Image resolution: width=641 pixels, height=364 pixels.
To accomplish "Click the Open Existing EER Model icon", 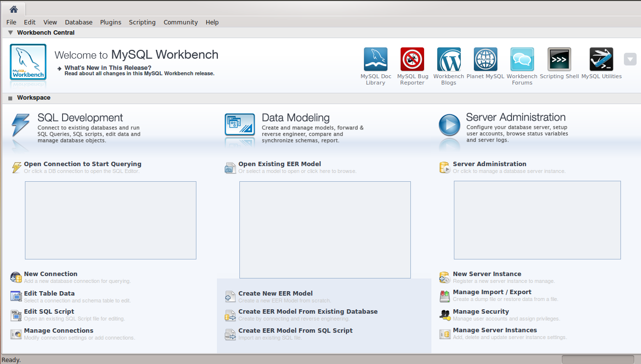I will coord(230,168).
